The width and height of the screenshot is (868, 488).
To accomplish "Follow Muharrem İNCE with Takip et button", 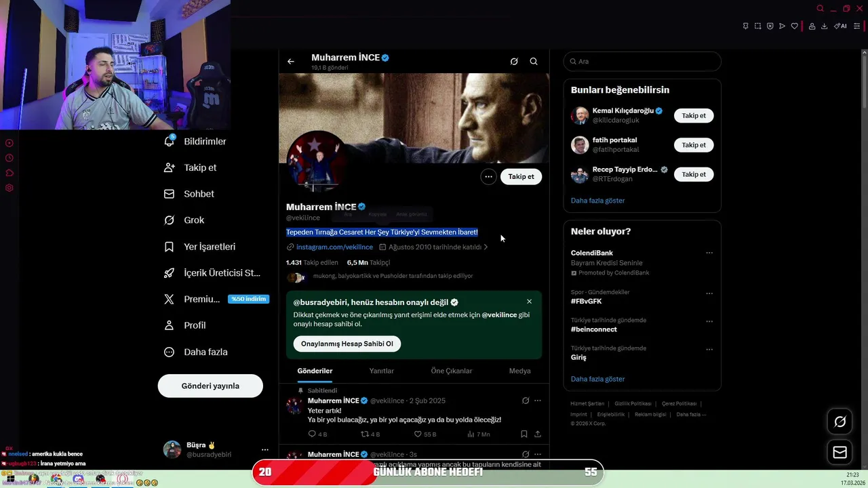I will [521, 176].
